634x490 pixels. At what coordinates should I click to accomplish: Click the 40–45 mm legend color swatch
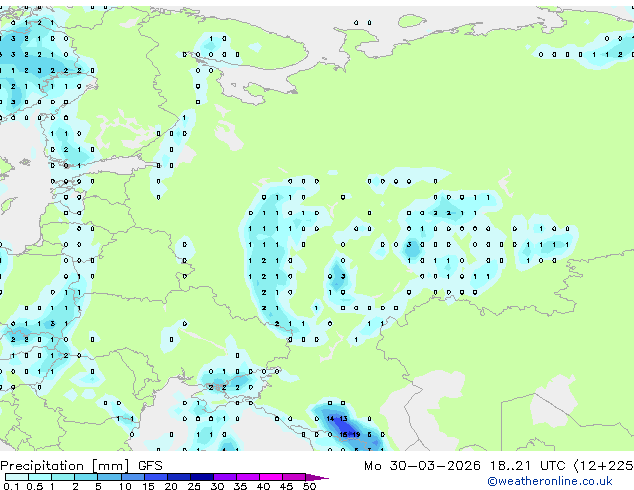coord(271,477)
